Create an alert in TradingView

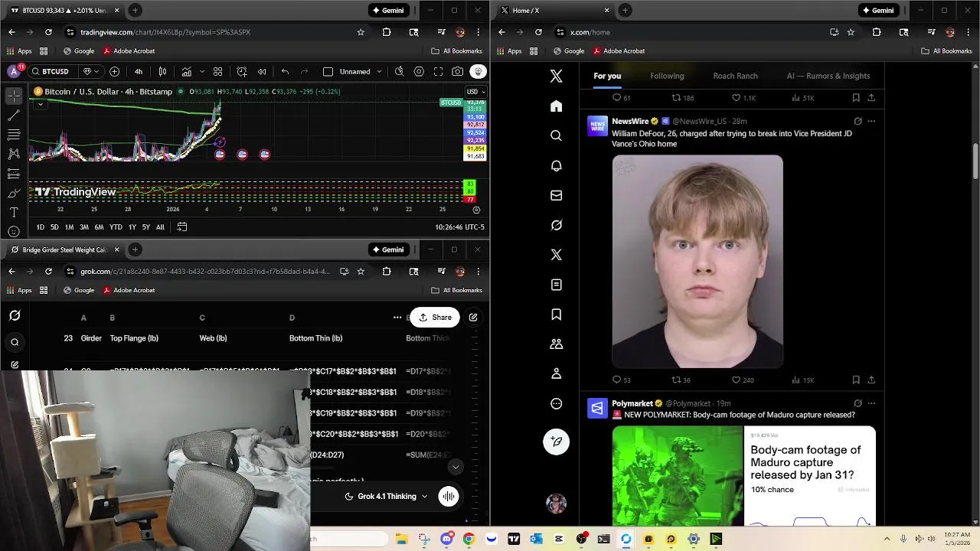[242, 71]
